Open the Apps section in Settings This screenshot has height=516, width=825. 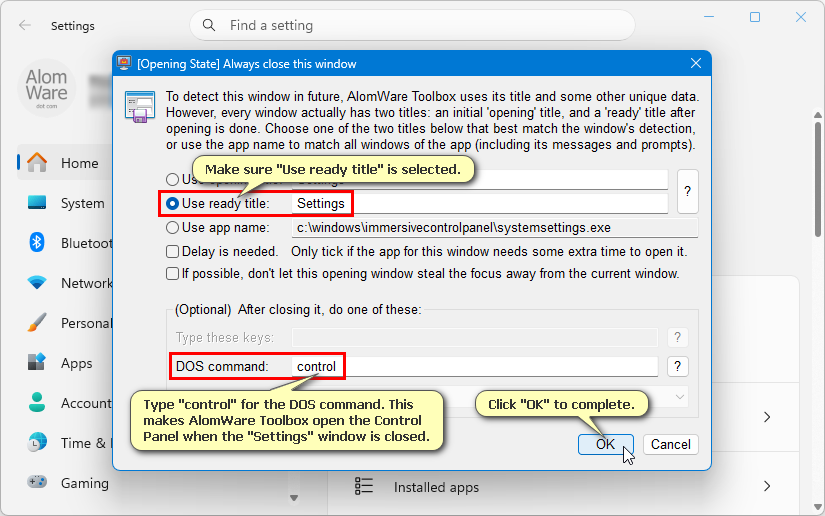76,363
